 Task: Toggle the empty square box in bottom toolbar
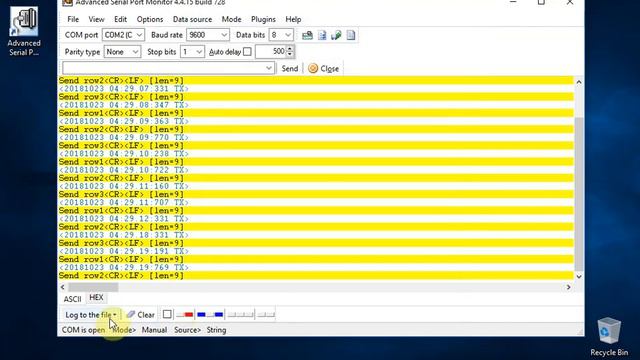point(167,314)
